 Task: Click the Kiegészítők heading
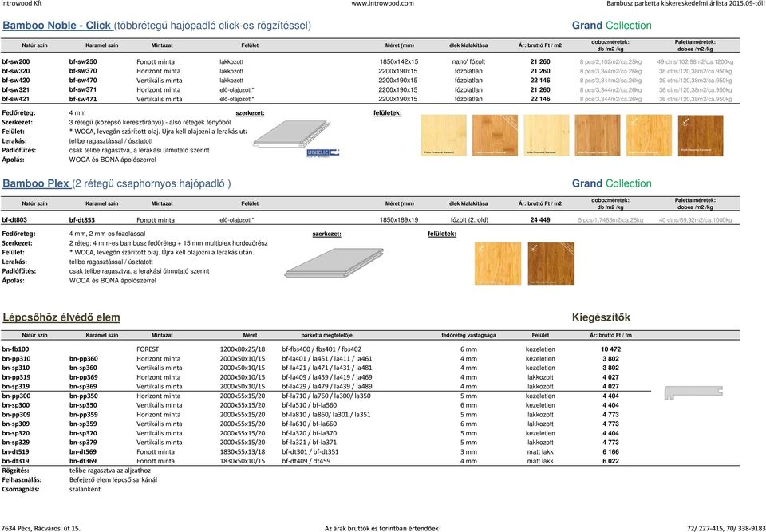coord(601,317)
